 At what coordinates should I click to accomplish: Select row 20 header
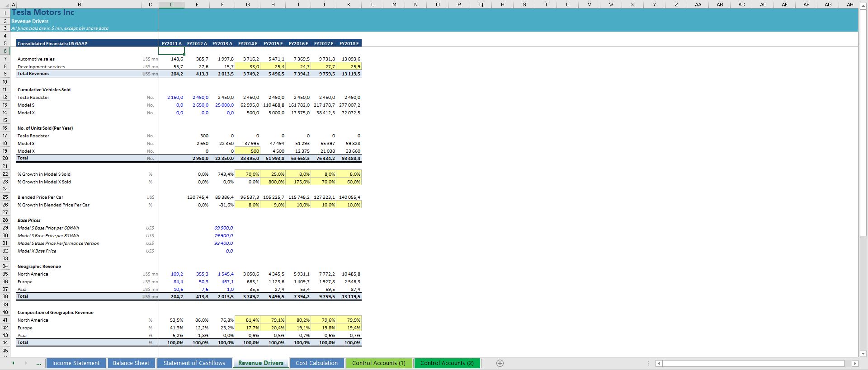5,158
